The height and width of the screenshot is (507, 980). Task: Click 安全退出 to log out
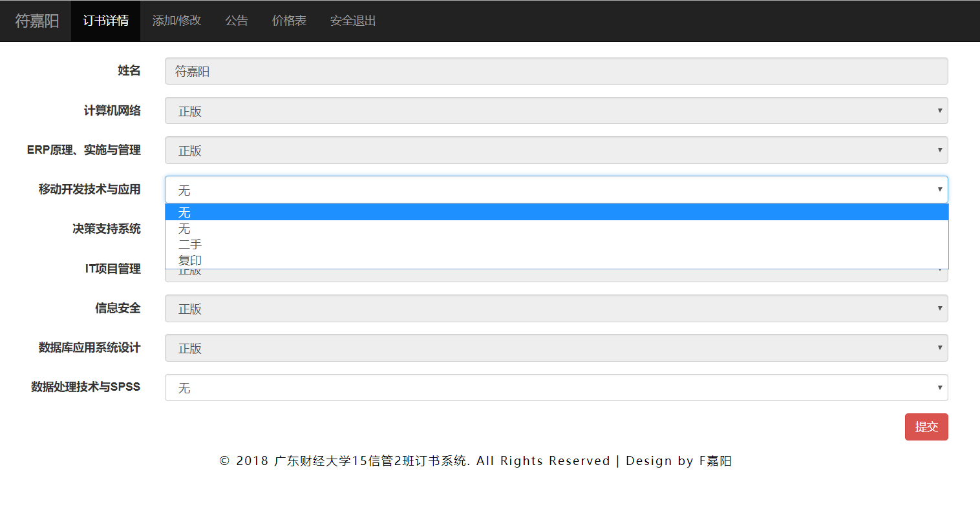353,21
